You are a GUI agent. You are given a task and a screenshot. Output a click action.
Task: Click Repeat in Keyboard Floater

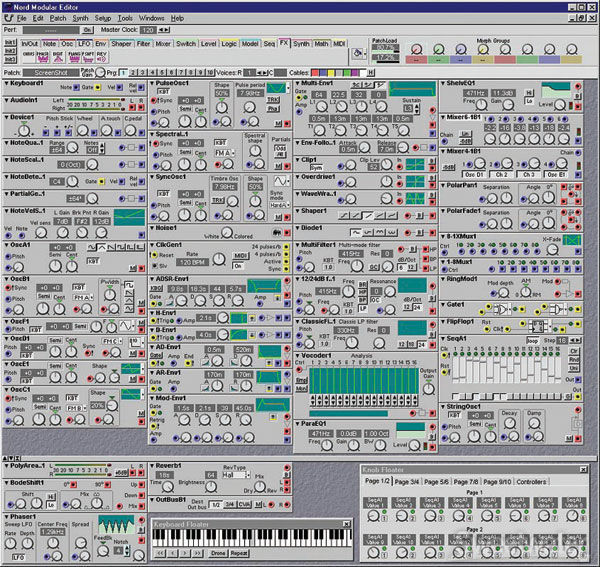[x=239, y=553]
